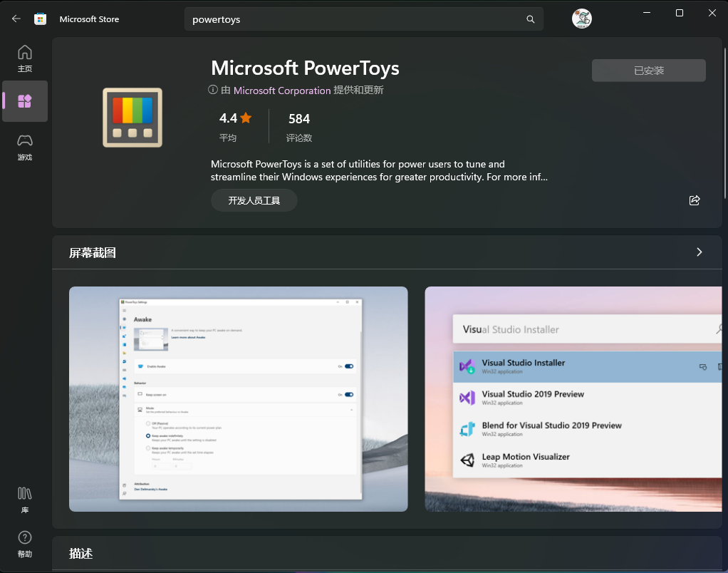The width and height of the screenshot is (728, 573).
Task: Open 库 library in sidebar
Action: 25,499
